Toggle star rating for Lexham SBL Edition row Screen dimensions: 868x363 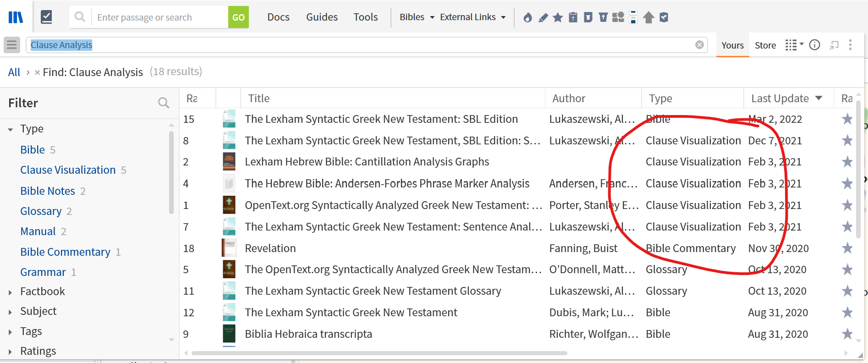pos(847,119)
